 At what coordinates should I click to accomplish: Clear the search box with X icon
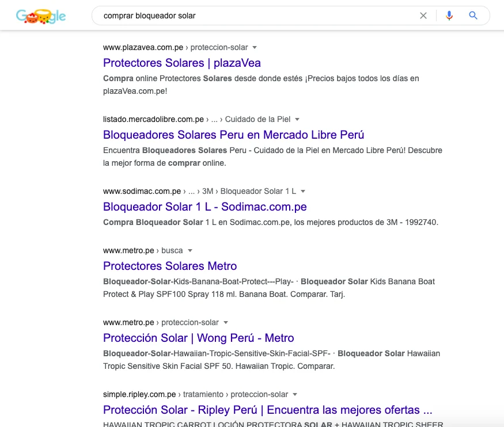tap(423, 16)
